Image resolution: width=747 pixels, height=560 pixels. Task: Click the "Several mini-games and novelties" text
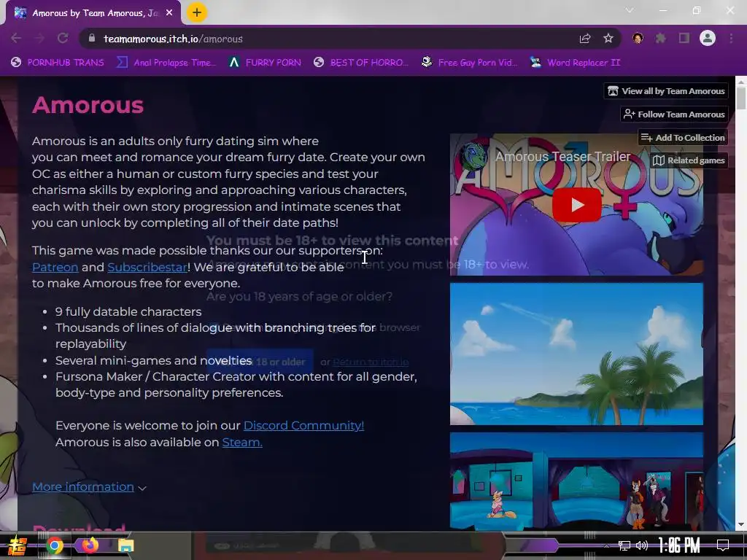(x=153, y=360)
